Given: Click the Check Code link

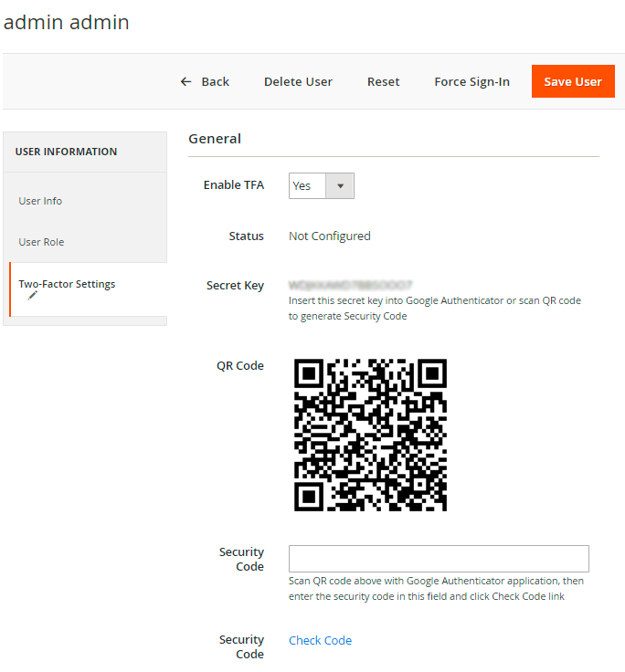Looking at the screenshot, I should [320, 640].
